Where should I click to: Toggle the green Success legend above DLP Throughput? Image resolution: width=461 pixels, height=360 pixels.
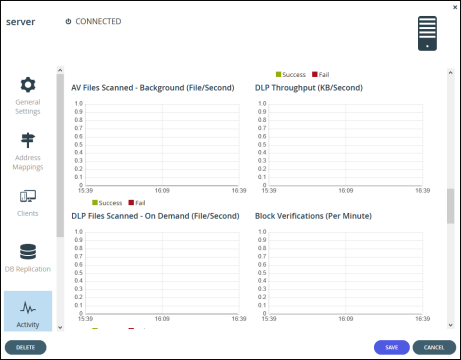(x=291, y=74)
